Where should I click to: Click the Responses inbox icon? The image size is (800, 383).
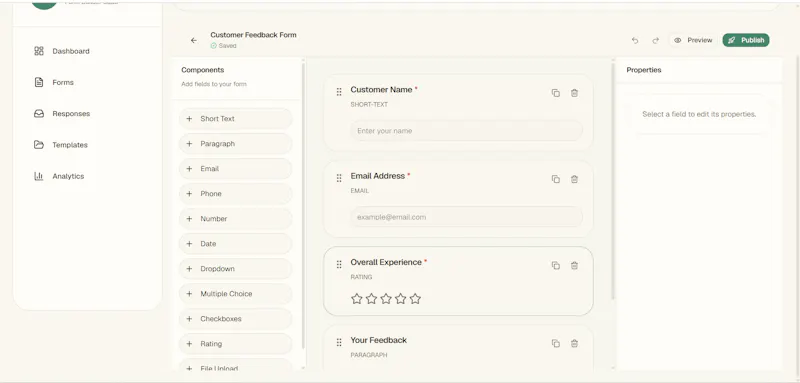[39, 114]
